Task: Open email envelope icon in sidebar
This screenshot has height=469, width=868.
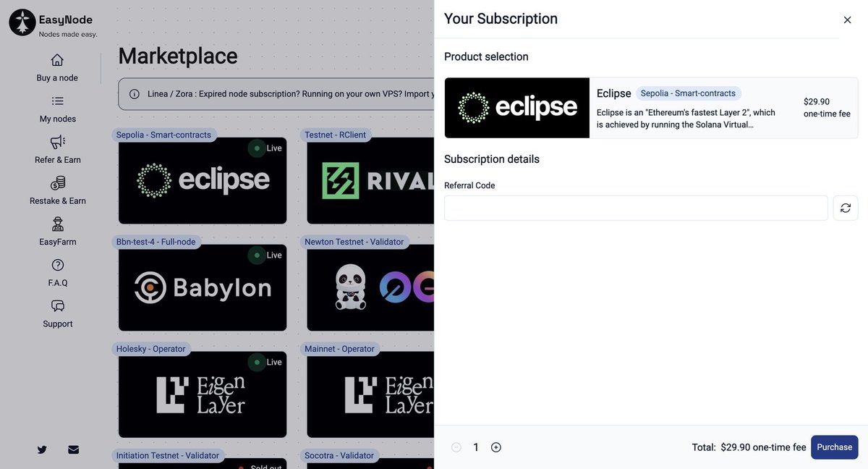Action: 73,449
